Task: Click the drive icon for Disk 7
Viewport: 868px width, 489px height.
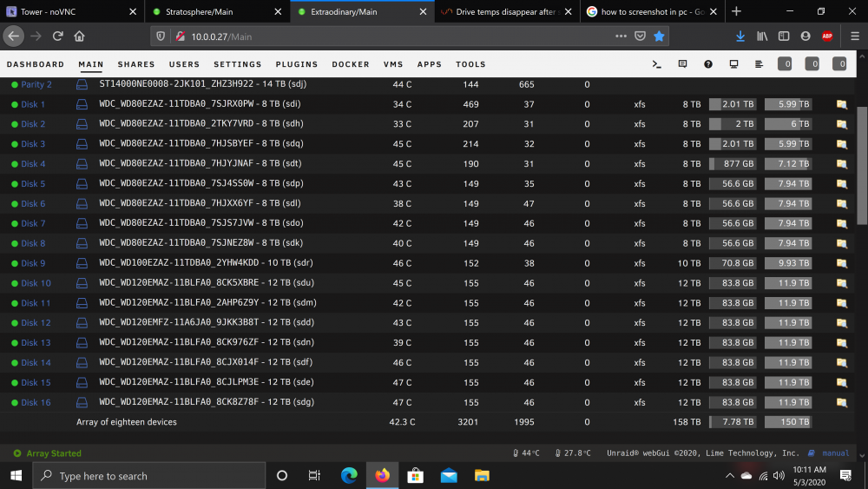Action: click(x=82, y=224)
